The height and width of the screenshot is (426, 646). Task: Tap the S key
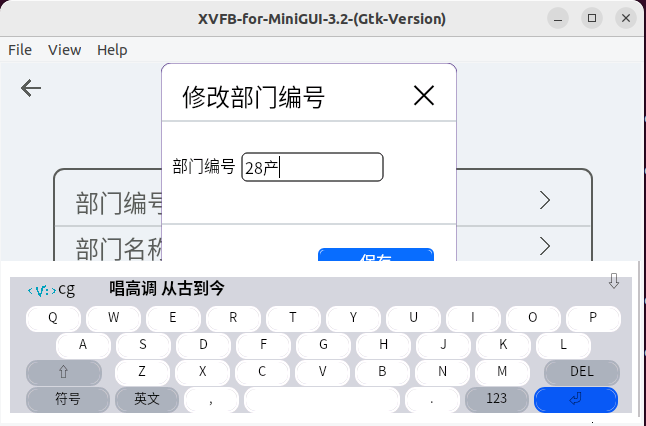point(143,345)
